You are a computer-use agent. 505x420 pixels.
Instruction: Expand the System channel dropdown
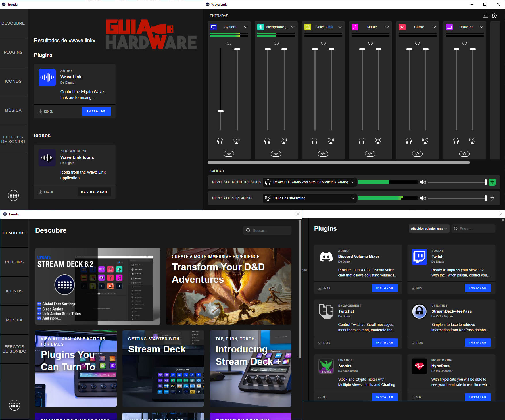pos(246,27)
